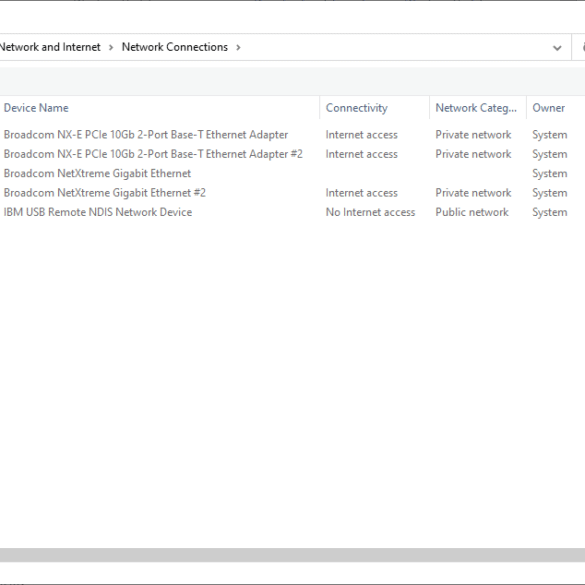
Task: Expand the chevron after Network and Internet
Action: point(111,47)
